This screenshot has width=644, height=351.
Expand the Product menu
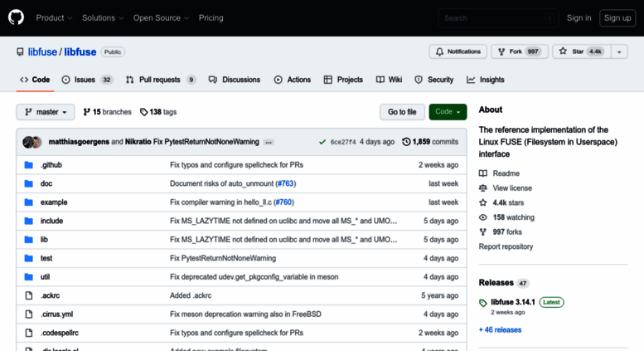click(54, 18)
